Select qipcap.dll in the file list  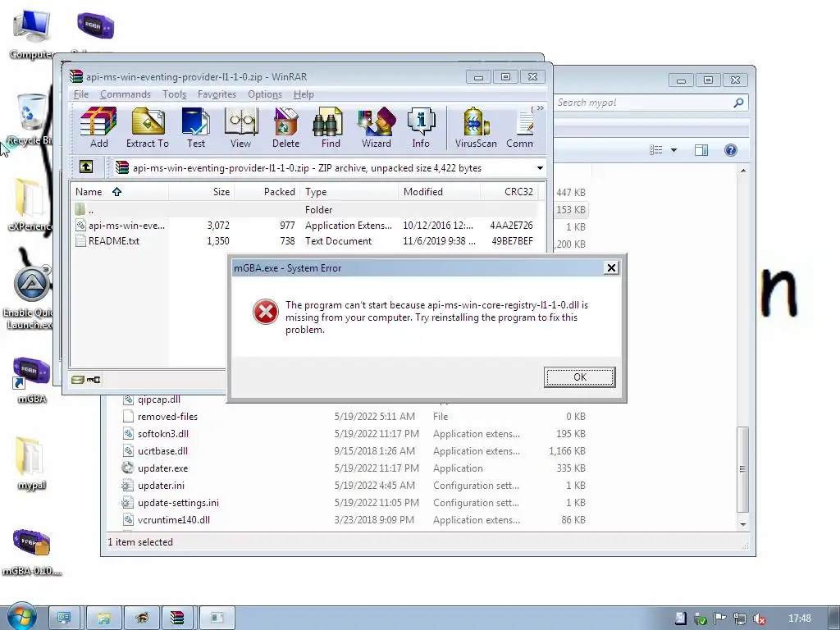pyautogui.click(x=159, y=399)
